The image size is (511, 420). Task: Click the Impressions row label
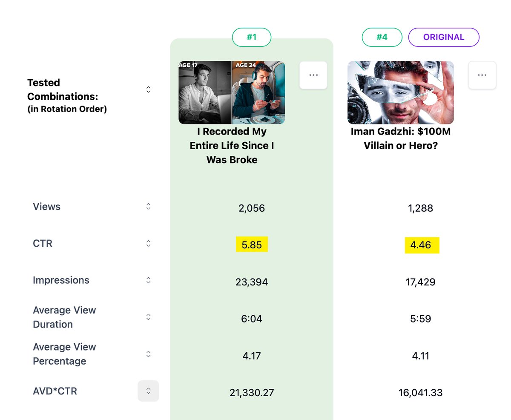pos(61,280)
